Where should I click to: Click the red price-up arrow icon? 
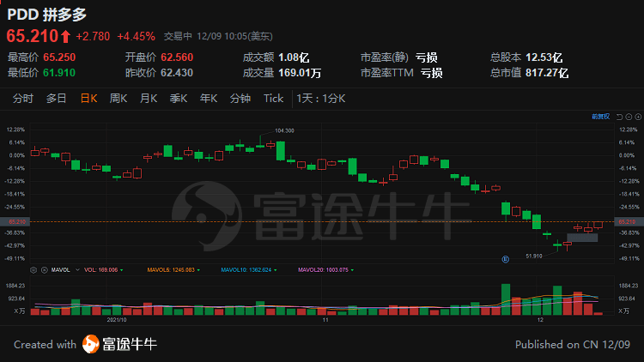pyautogui.click(x=65, y=36)
